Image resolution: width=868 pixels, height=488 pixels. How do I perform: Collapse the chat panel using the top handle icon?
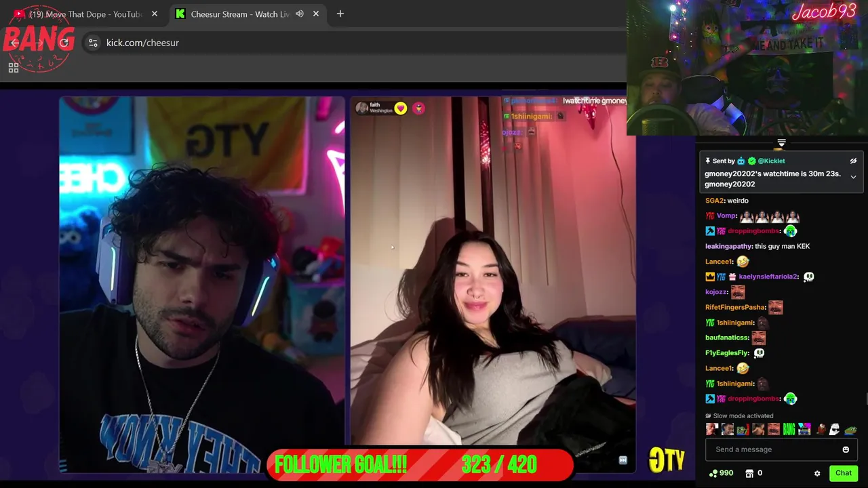[781, 142]
